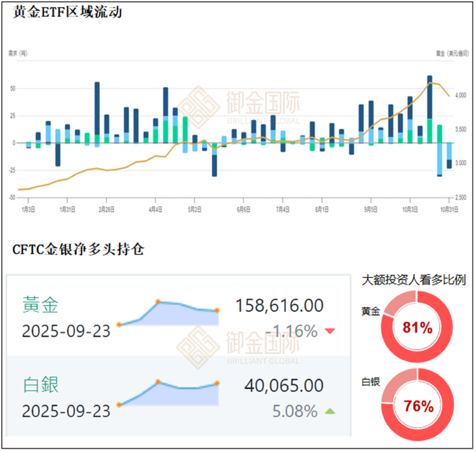Click the 黄金 row label in CFTC panel

click(41, 305)
